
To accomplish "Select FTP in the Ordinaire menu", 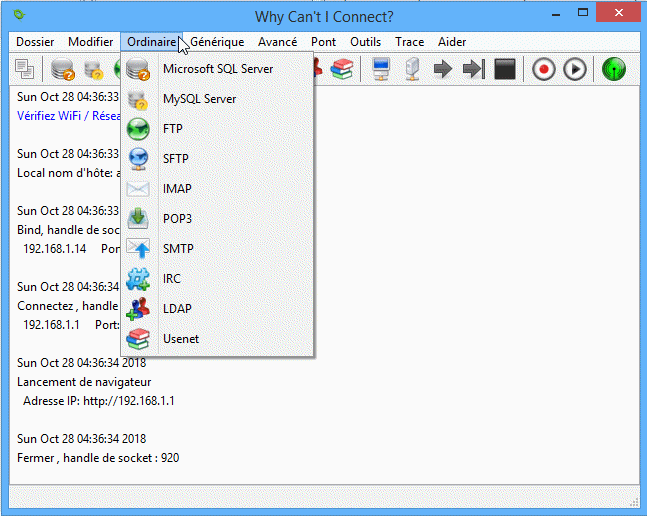I will [217, 129].
